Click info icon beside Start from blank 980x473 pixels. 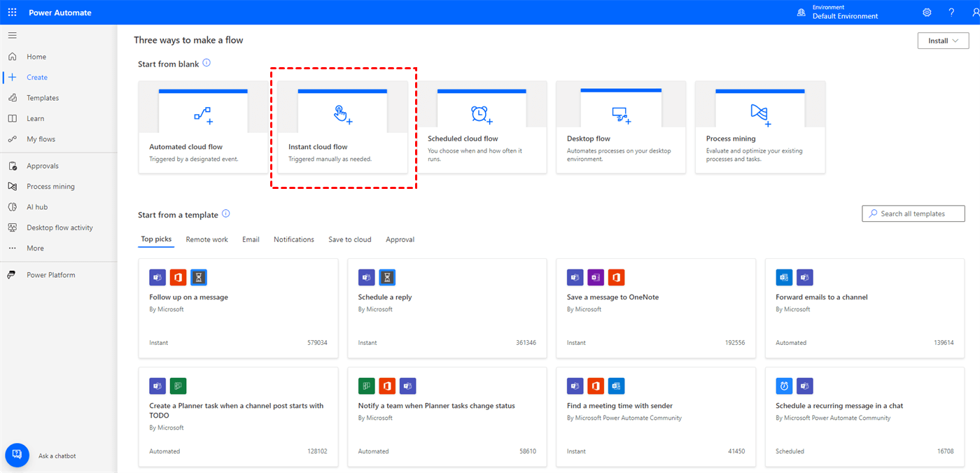[206, 63]
